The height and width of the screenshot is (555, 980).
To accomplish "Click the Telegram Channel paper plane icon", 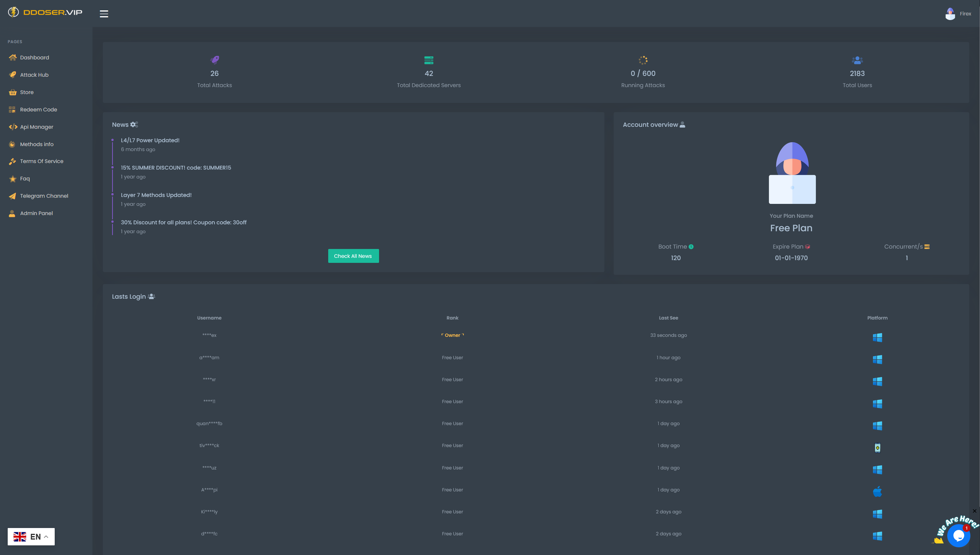I will (x=12, y=196).
